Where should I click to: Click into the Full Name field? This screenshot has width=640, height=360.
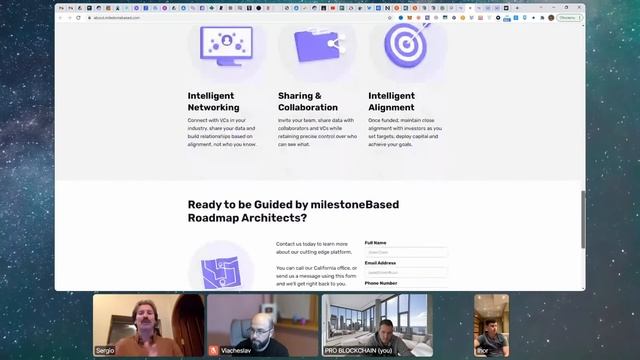(406, 252)
